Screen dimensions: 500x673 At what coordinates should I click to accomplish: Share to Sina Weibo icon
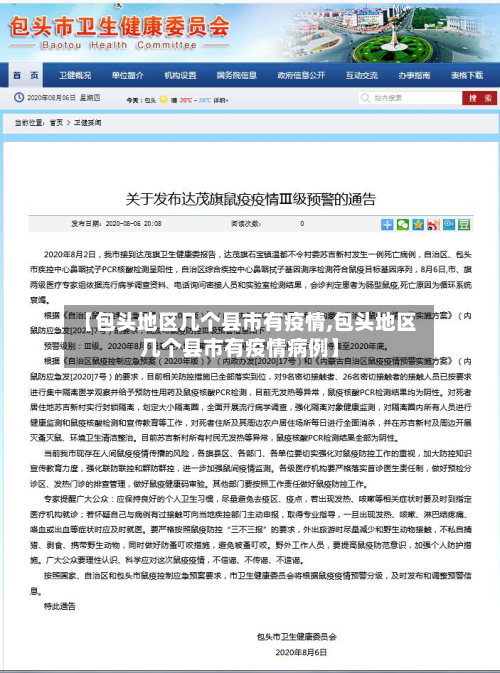point(433,224)
